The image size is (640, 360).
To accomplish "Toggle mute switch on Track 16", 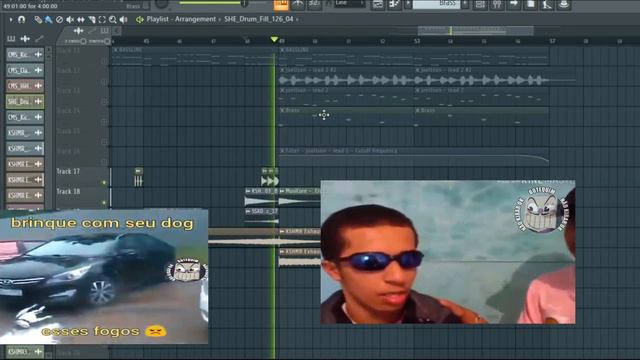I will click(104, 162).
